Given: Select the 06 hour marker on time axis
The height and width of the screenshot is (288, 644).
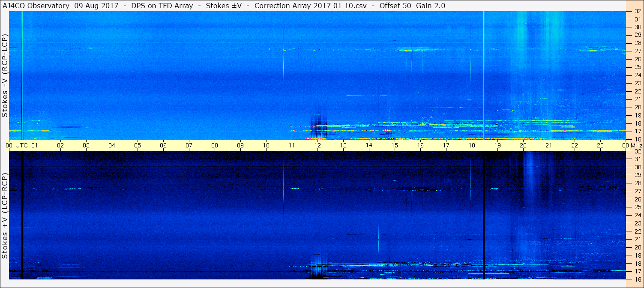Looking at the screenshot, I should [163, 145].
